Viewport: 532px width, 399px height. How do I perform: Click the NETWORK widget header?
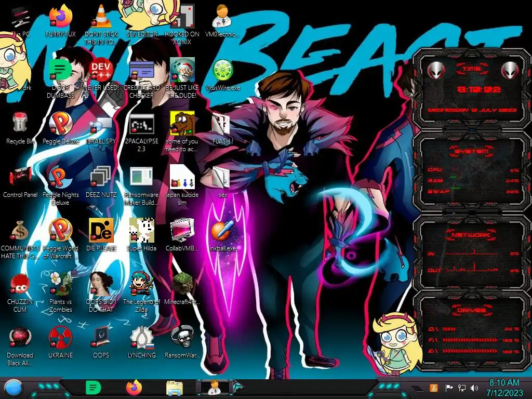(471, 234)
